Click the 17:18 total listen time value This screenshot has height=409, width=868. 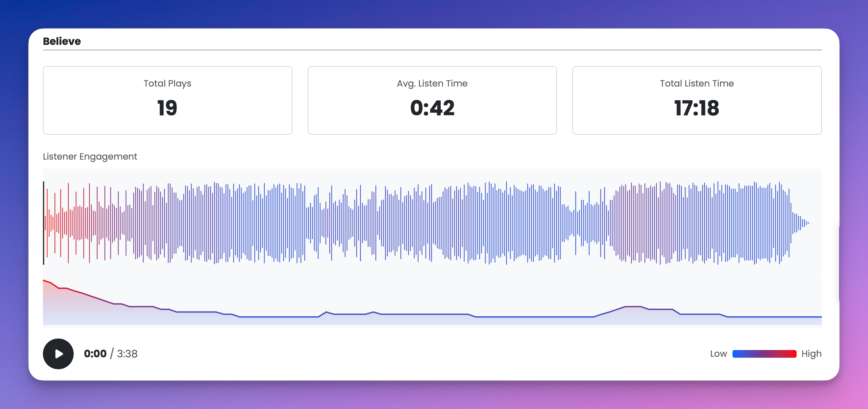pyautogui.click(x=697, y=108)
